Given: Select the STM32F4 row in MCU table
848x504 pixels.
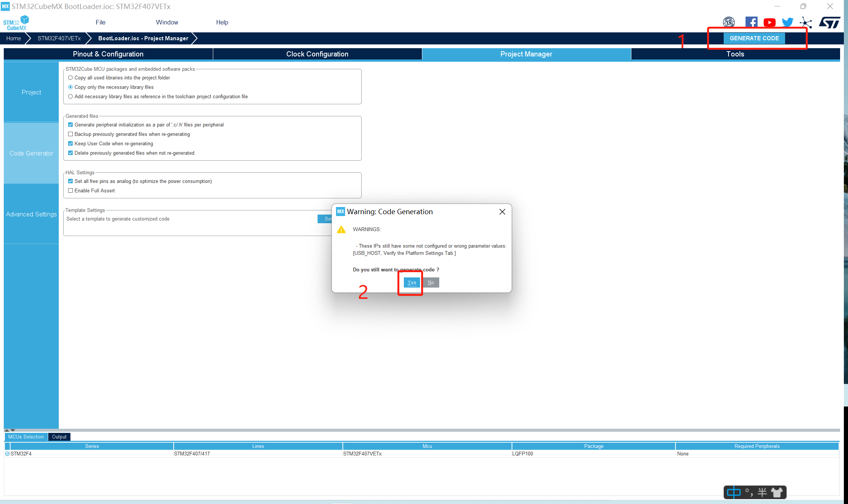Looking at the screenshot, I should coord(21,454).
